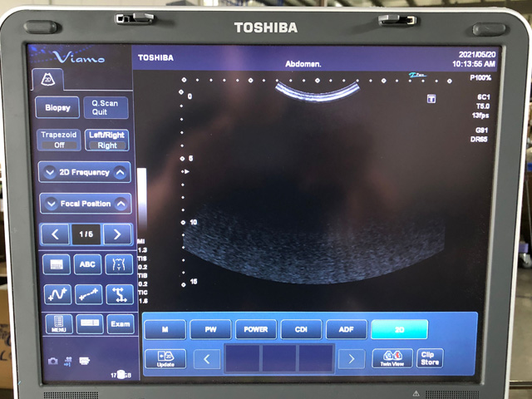Open the on-screen keyboard icon
The image size is (532, 399).
(57, 264)
